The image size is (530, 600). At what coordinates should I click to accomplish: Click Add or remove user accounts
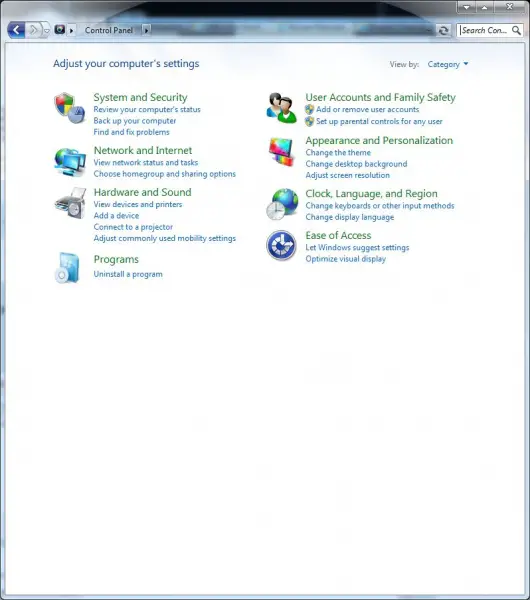point(367,109)
